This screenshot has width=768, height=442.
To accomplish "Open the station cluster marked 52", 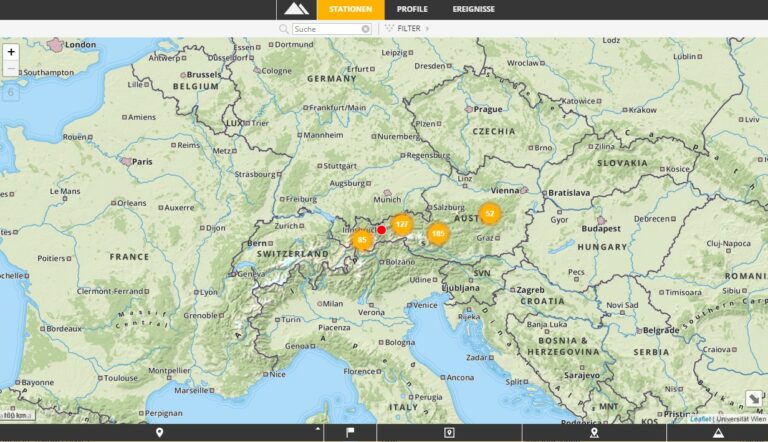I will pos(490,213).
